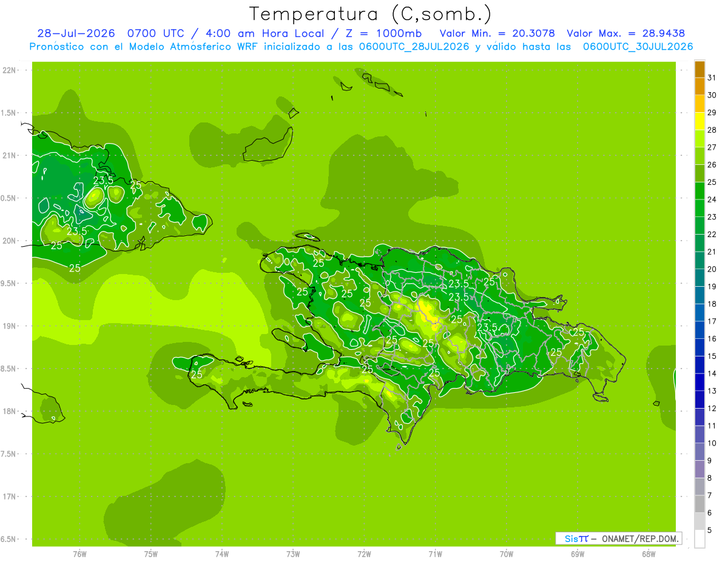Image resolution: width=728 pixels, height=562 pixels.
Task: Click the "75W" longitude label
Action: (x=150, y=554)
